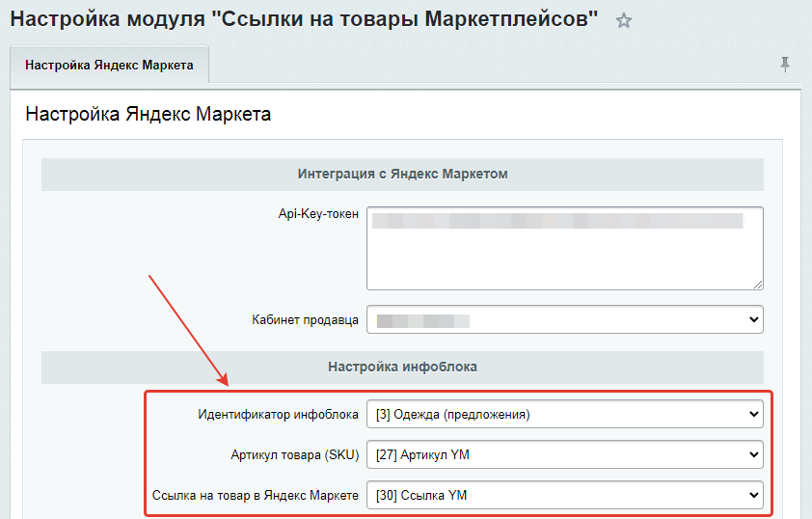Open the Ссылка на товар в Яндекс Маркете dropdown

point(564,495)
